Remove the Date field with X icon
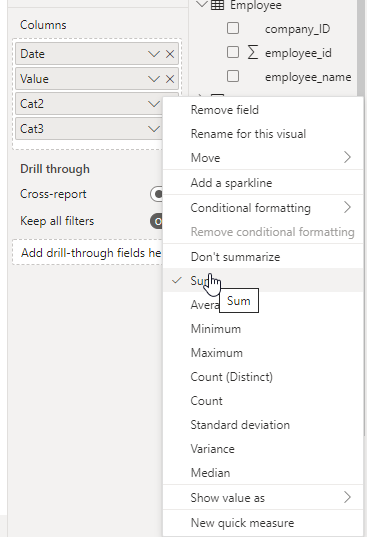 pyautogui.click(x=170, y=54)
